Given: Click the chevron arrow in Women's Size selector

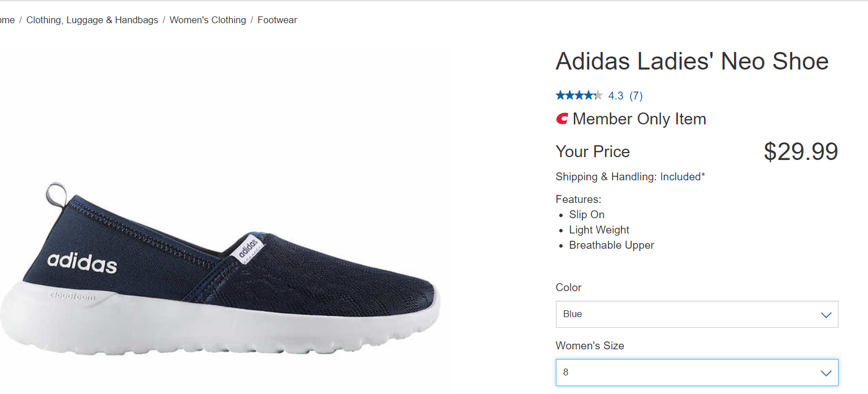Looking at the screenshot, I should [826, 373].
